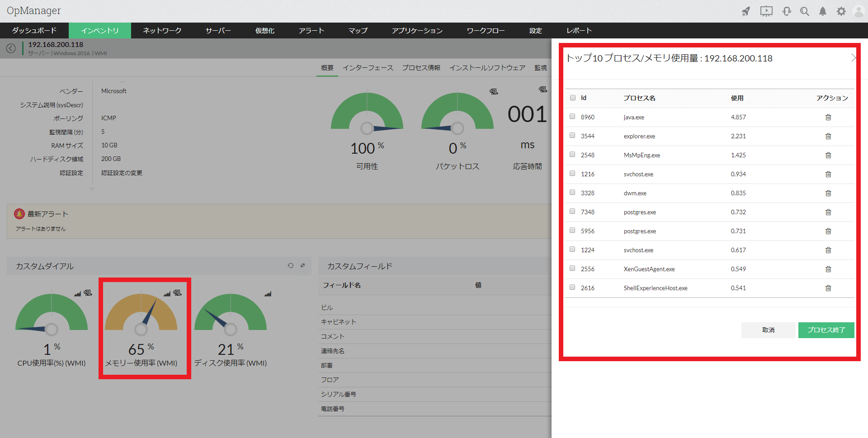Viewport: 868px width, 438px height.
Task: Expand device details arrow below 認証設定
Action: coord(92,189)
